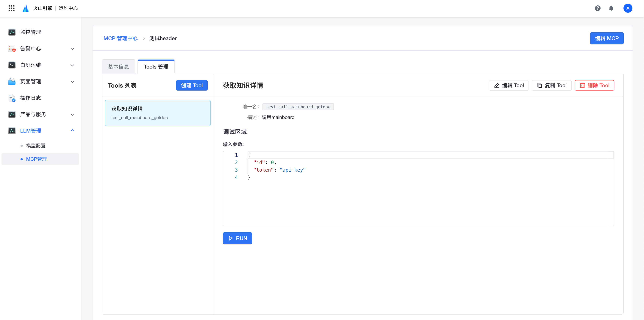Open the notifications bell icon
The image size is (644, 320).
coord(611,8)
